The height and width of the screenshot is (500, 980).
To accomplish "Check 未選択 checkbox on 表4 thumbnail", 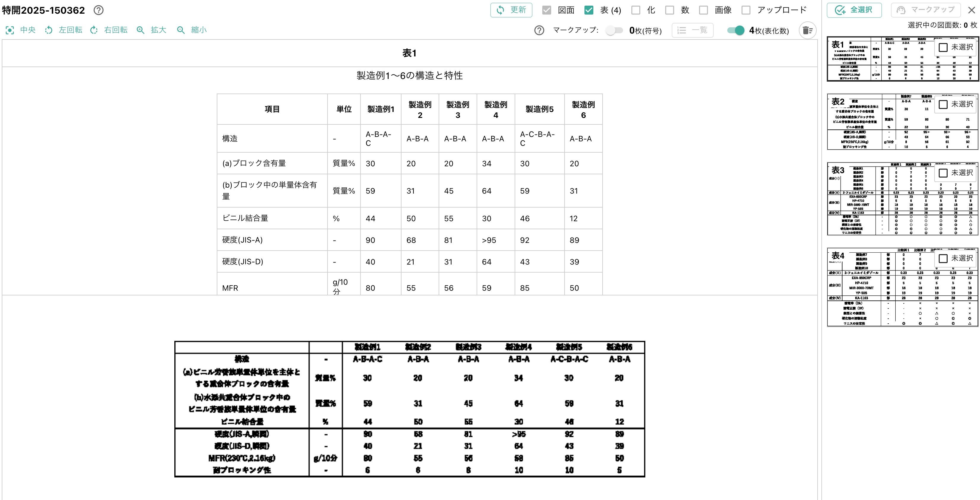I will pos(943,259).
